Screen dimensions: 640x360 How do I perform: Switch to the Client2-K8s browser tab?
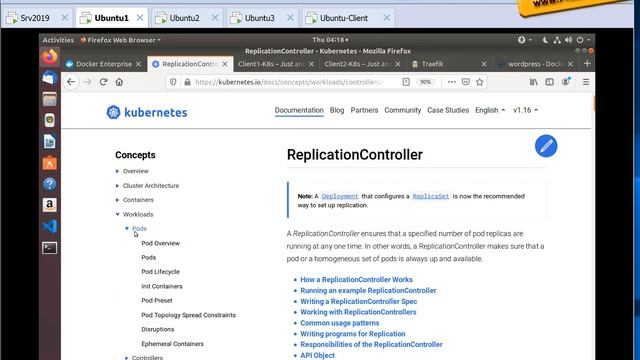coord(358,64)
